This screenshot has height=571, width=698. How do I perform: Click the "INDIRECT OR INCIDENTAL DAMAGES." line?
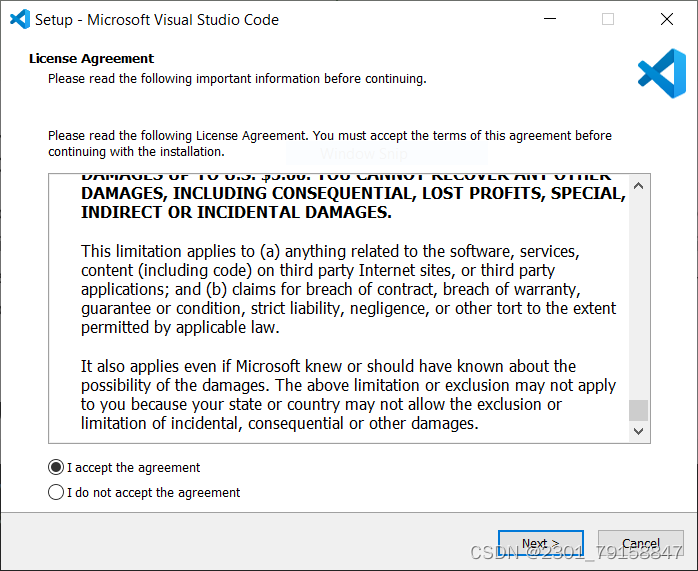pyautogui.click(x=236, y=212)
